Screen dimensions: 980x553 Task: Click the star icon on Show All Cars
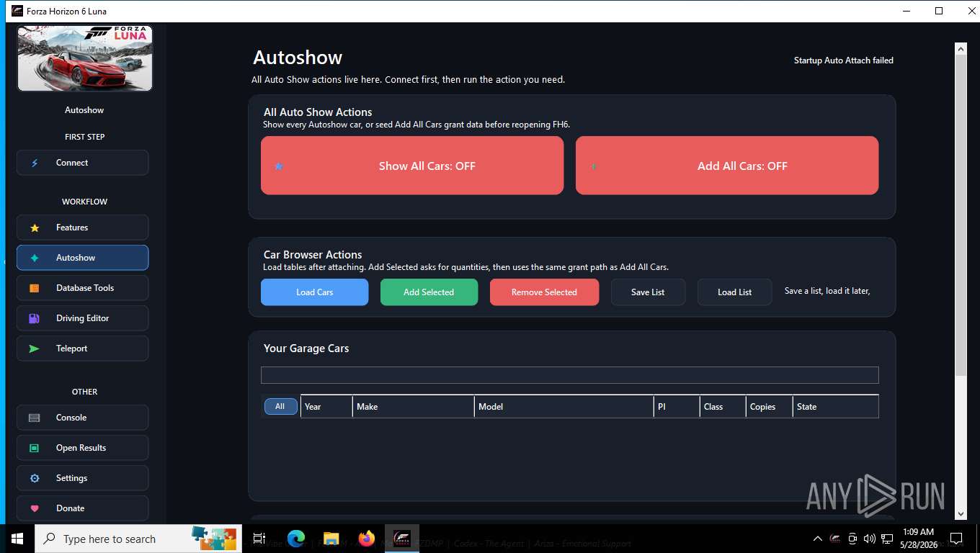point(279,166)
